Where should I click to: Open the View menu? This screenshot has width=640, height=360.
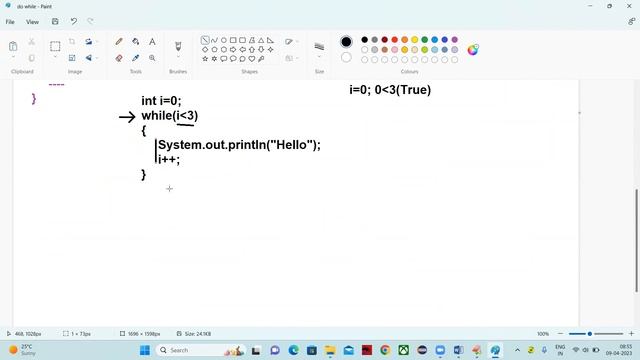[x=32, y=22]
